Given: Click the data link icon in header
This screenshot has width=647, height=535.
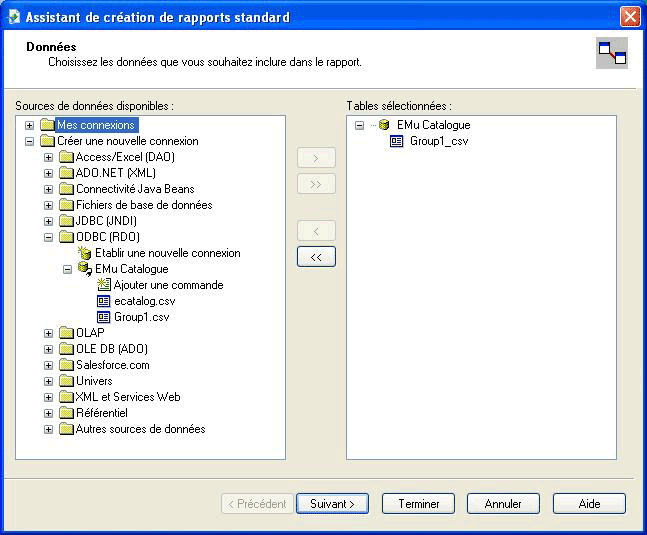Looking at the screenshot, I should tap(611, 53).
